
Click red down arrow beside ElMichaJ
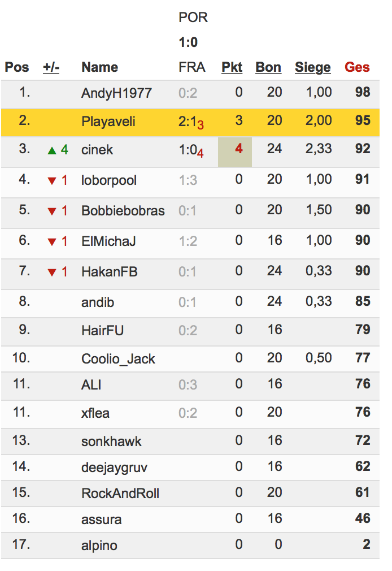(52, 242)
